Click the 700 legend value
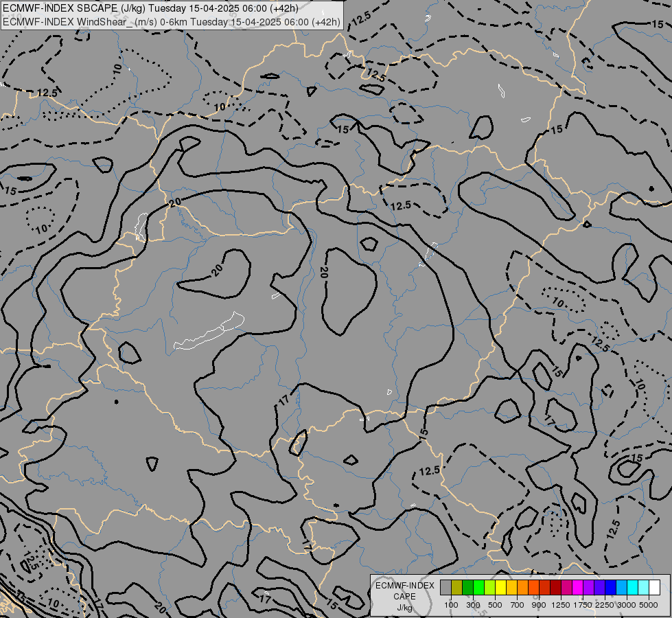This screenshot has width=672, height=618. tap(518, 605)
